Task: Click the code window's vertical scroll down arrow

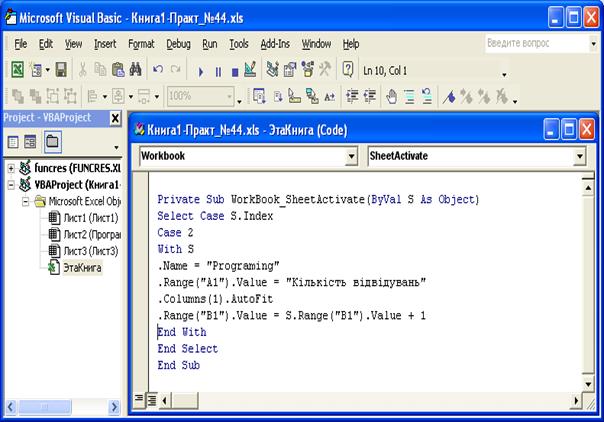Action: tap(588, 384)
